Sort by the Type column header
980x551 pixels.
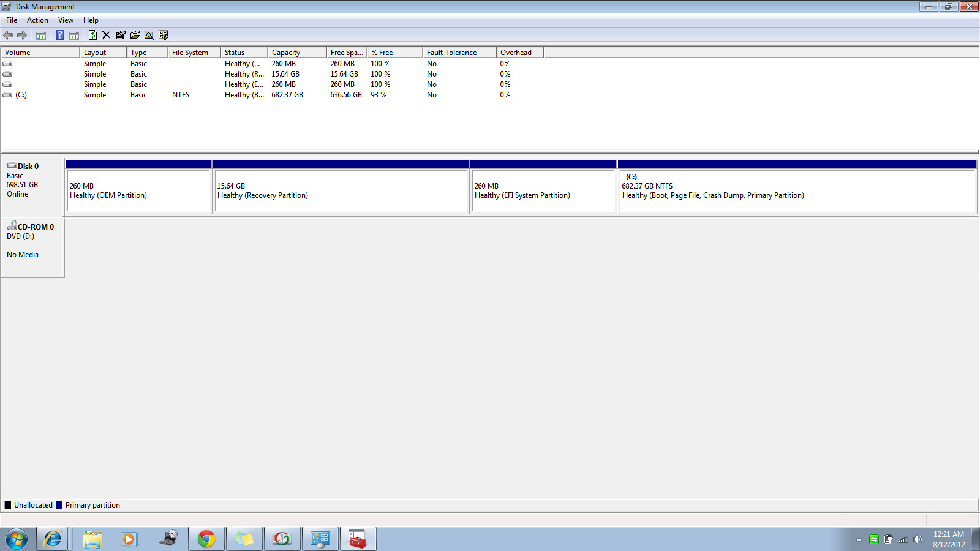[147, 53]
